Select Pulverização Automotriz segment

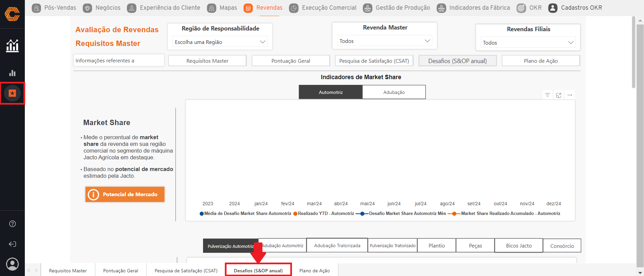click(231, 246)
